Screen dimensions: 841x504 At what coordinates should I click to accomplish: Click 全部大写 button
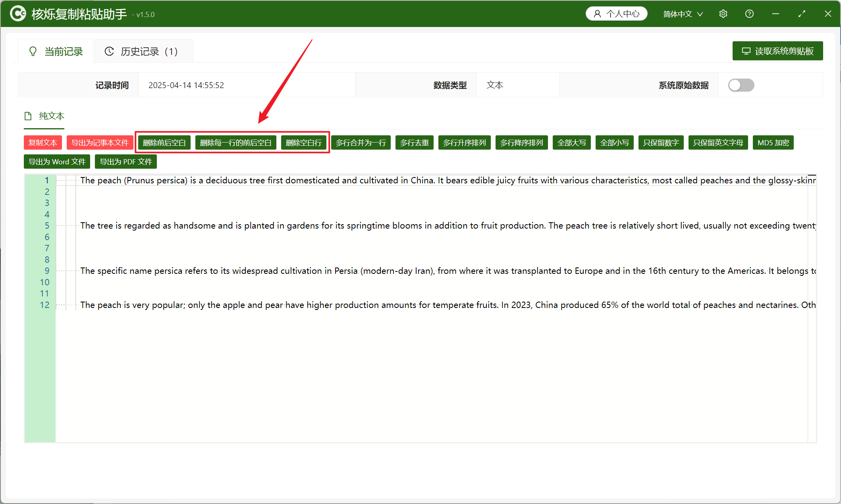tap(572, 142)
